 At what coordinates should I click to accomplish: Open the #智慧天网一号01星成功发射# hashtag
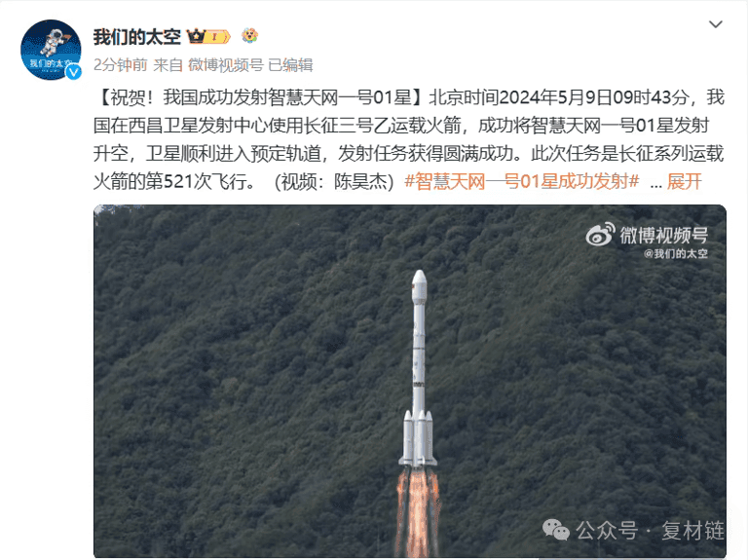(521, 182)
